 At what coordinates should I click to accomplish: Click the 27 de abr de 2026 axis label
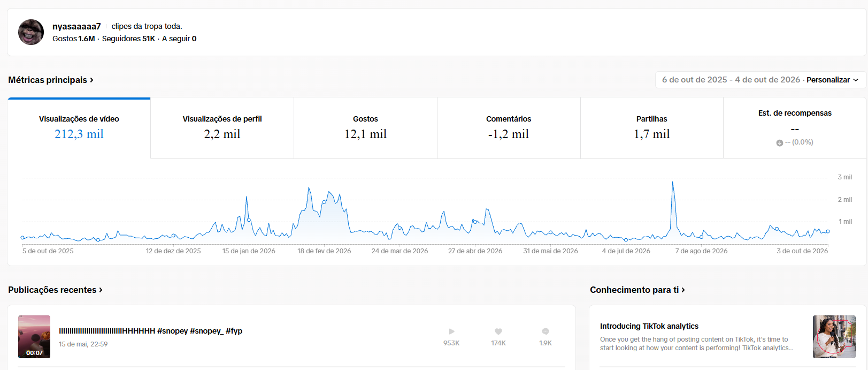point(475,251)
